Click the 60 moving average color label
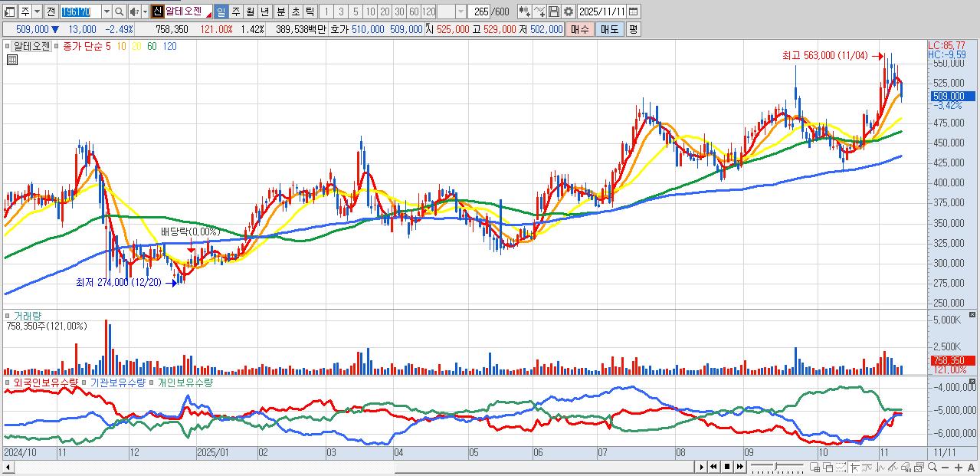 pyautogui.click(x=152, y=46)
